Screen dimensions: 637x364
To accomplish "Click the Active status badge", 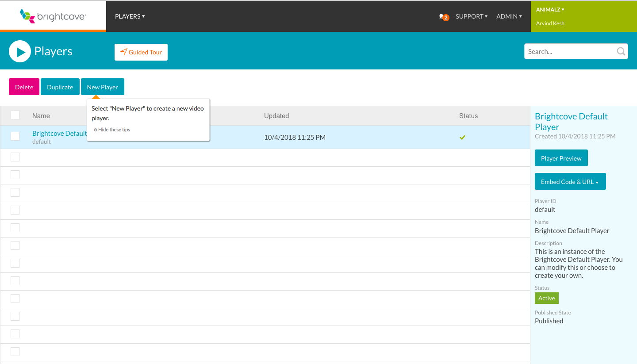I will point(547,298).
